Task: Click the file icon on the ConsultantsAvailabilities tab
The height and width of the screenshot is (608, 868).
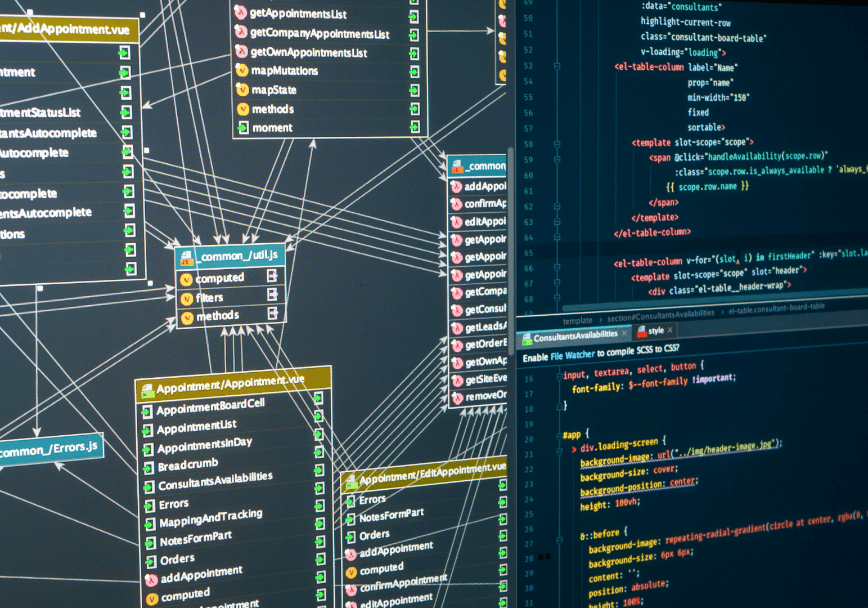Action: coord(527,338)
